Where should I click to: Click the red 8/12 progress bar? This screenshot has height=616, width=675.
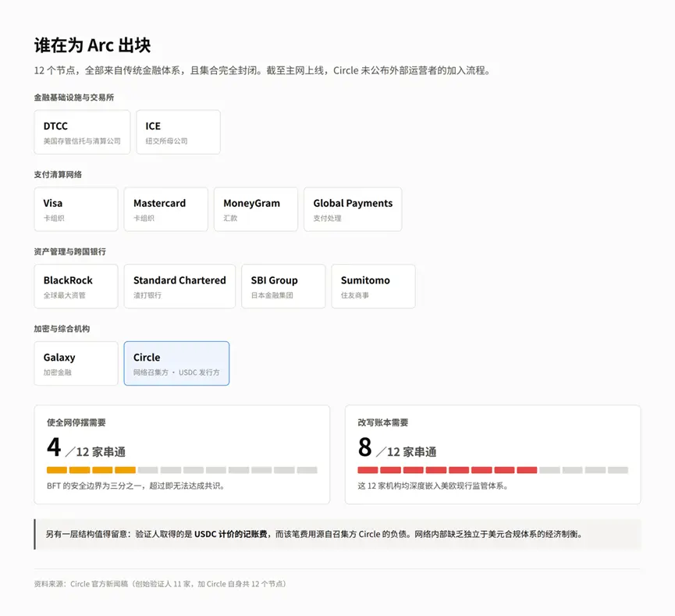coord(493,470)
